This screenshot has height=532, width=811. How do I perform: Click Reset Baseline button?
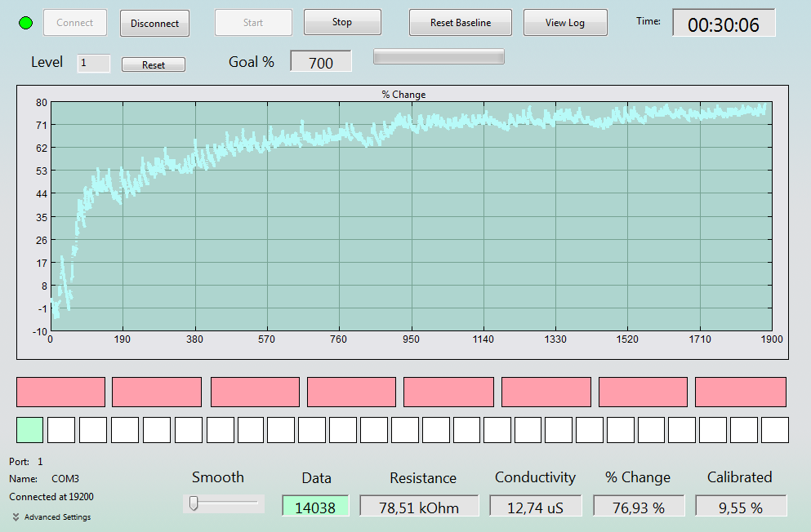pos(461,23)
